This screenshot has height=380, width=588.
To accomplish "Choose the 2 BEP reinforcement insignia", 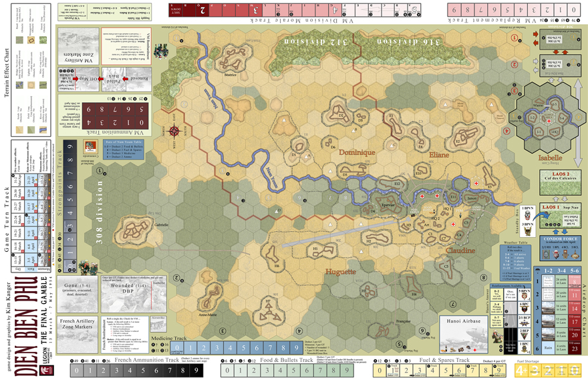I will pyautogui.click(x=525, y=336).
